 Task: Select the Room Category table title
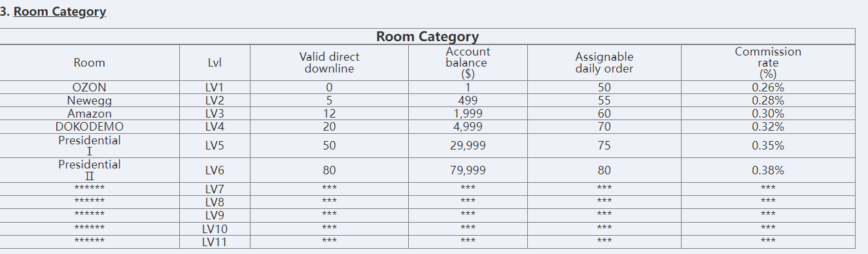pos(427,37)
